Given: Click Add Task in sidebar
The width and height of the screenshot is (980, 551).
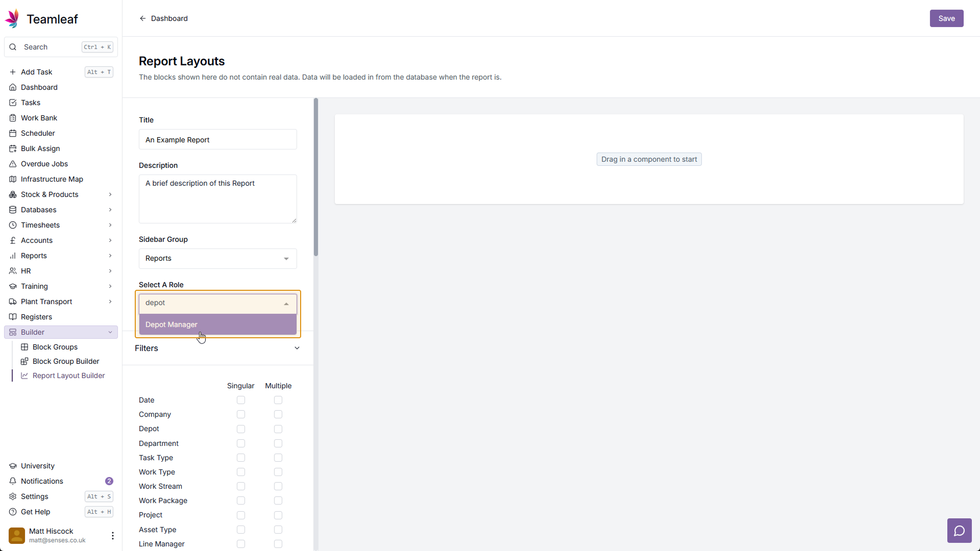Looking at the screenshot, I should [x=37, y=72].
